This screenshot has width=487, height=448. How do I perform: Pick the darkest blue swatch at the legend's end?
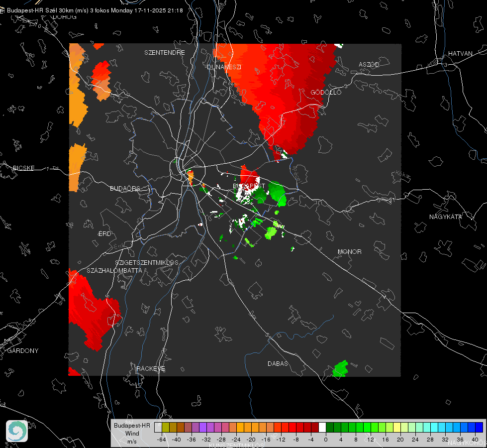tap(479, 427)
